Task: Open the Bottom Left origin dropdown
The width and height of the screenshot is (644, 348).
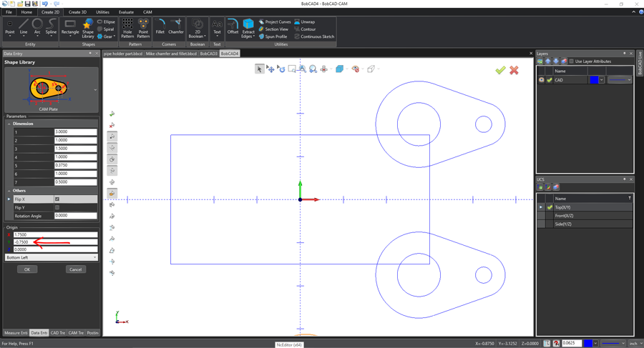Action: tap(52, 257)
